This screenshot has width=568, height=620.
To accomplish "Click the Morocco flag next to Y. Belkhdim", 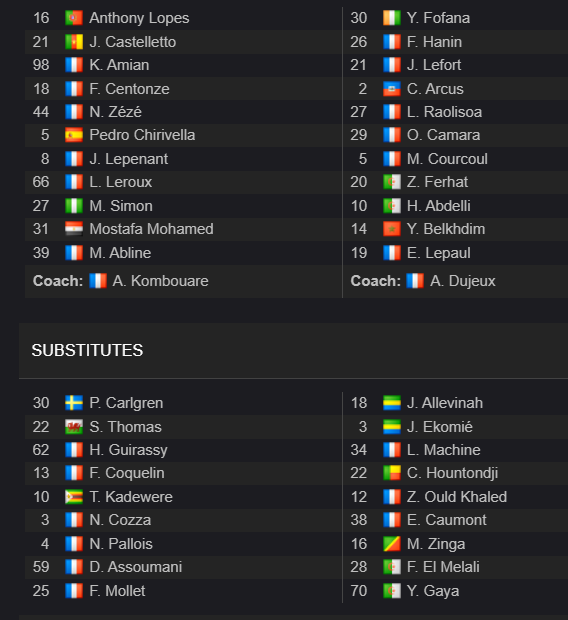I will tap(392, 229).
